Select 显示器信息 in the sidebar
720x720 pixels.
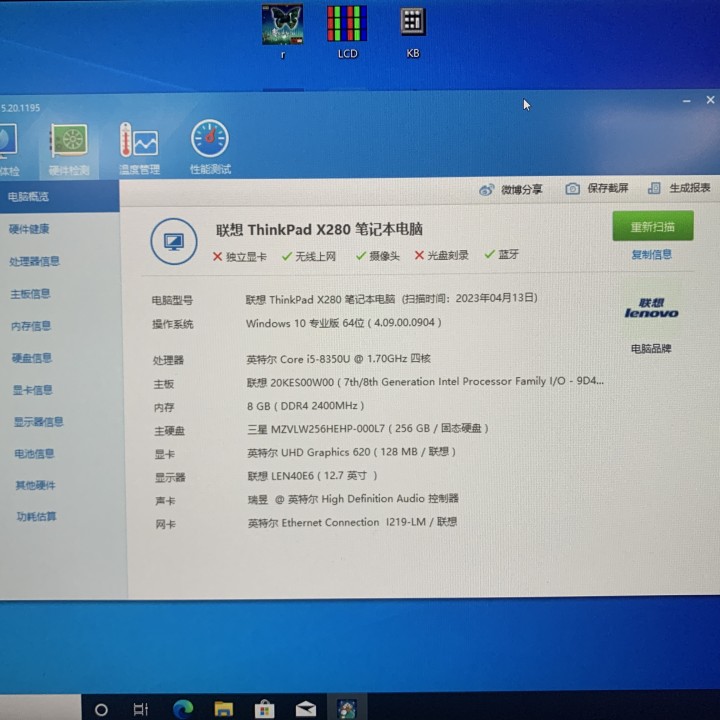click(x=39, y=422)
